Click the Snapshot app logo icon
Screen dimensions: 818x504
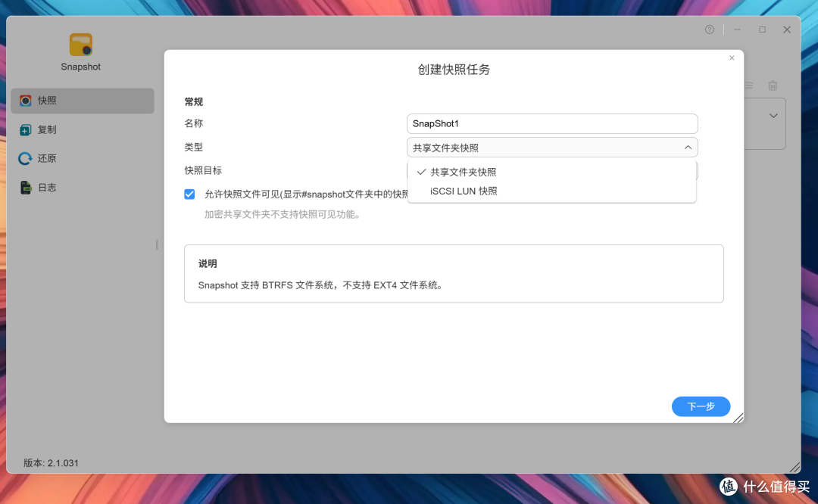tap(81, 45)
